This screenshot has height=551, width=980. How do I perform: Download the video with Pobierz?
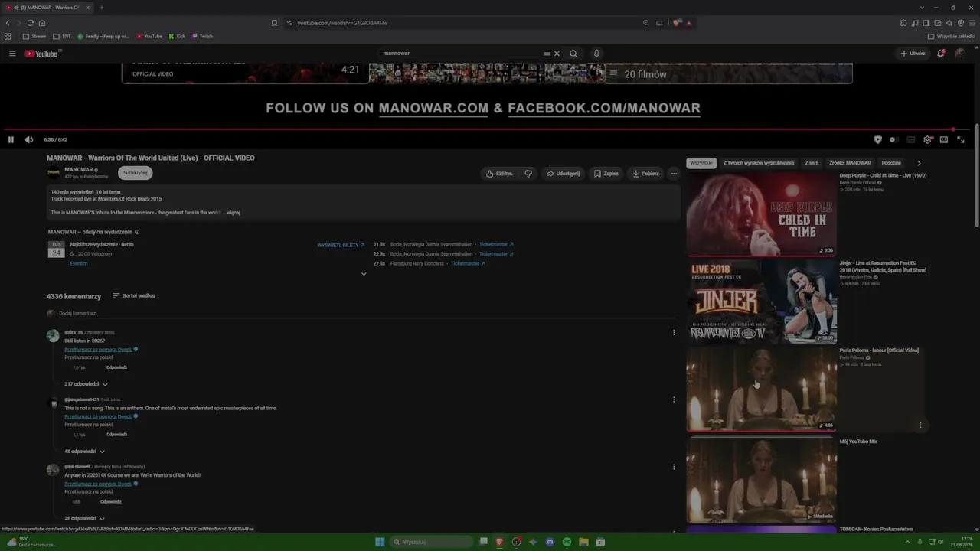(645, 174)
